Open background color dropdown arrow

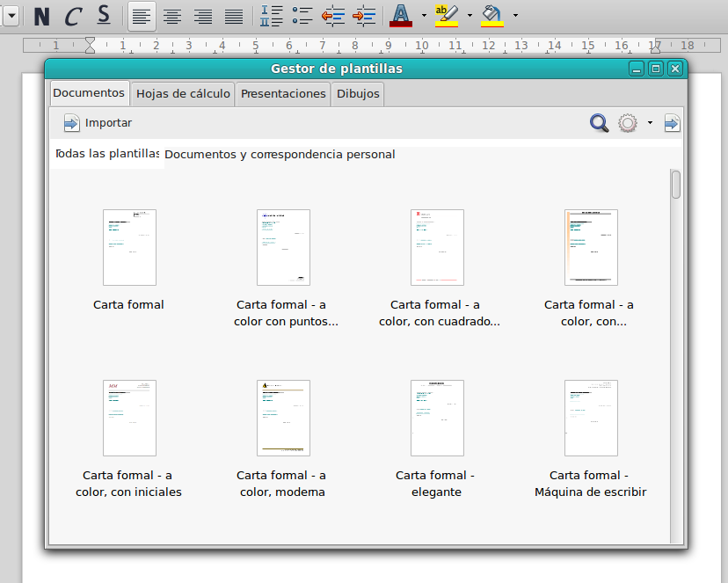515,16
